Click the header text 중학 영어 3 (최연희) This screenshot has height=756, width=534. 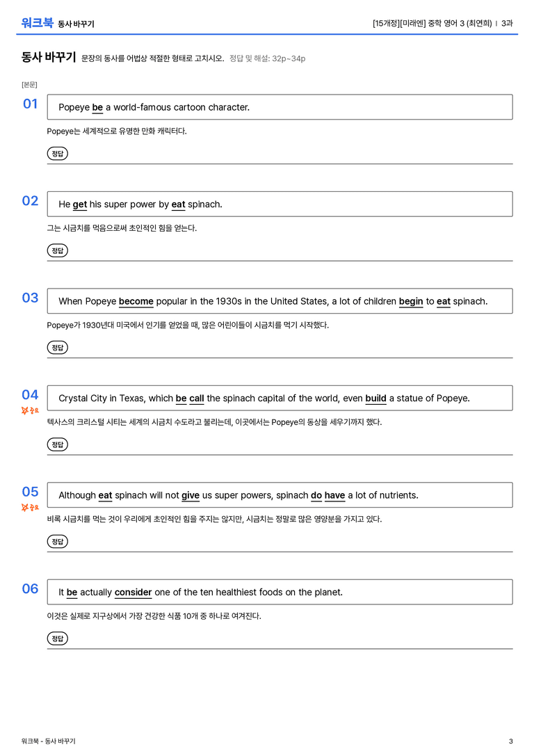tap(460, 23)
